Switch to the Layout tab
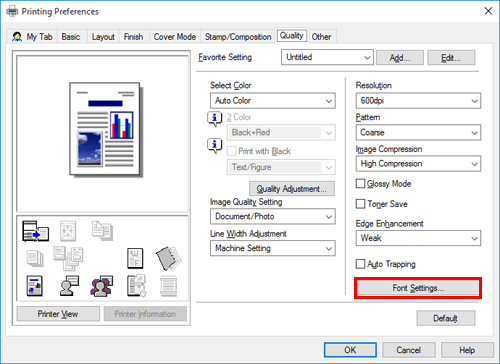 [x=103, y=37]
